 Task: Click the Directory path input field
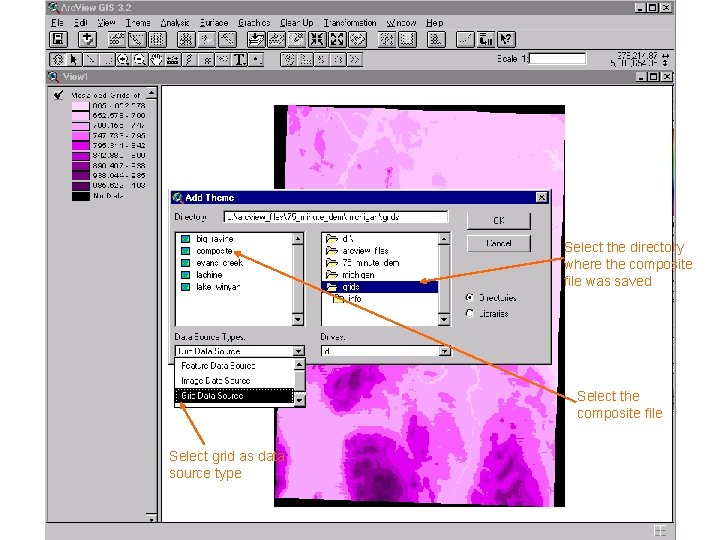(x=336, y=217)
